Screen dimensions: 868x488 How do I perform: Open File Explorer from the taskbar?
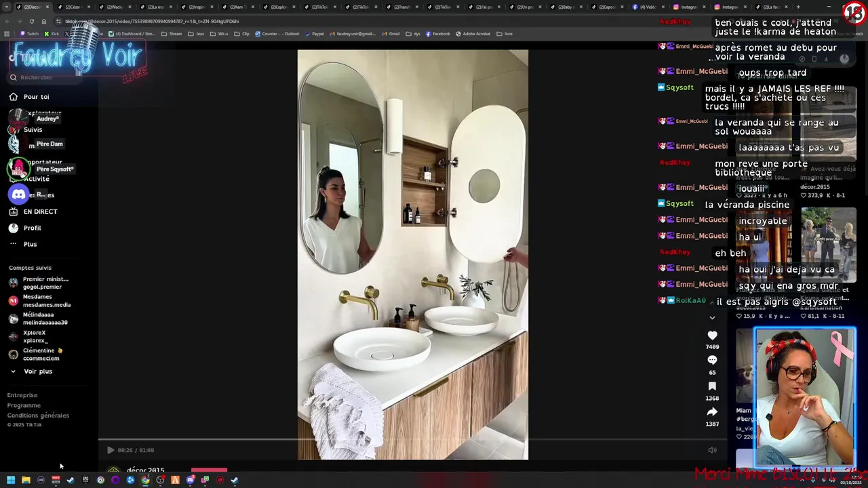click(26, 480)
